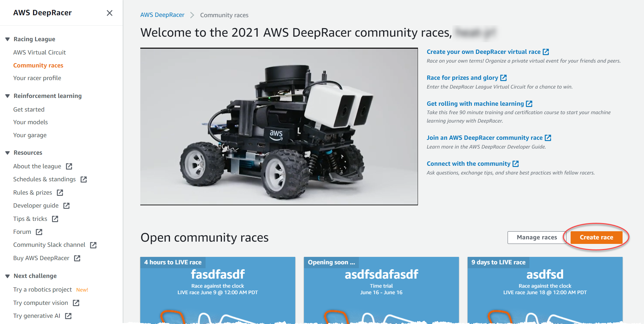Click the external link icon beside Rules & prizes

tap(60, 193)
